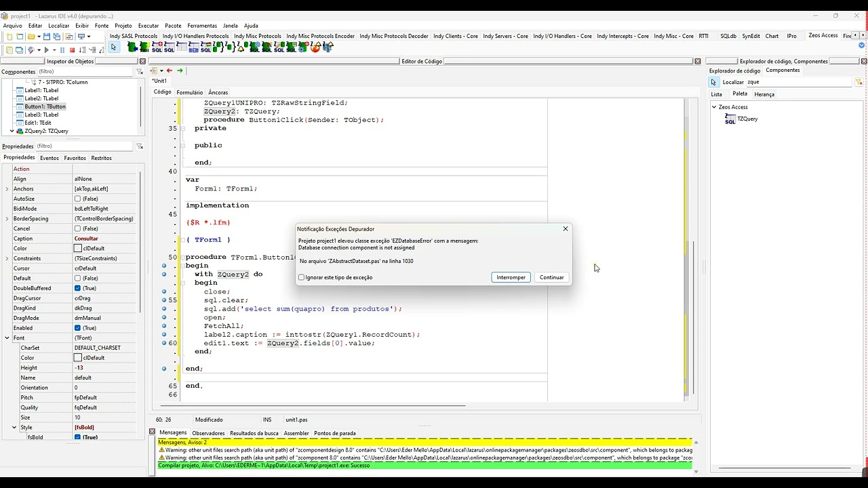Viewport: 868px width, 488px height.
Task: Click the arrow icon beside Localizar
Action: pos(713,82)
